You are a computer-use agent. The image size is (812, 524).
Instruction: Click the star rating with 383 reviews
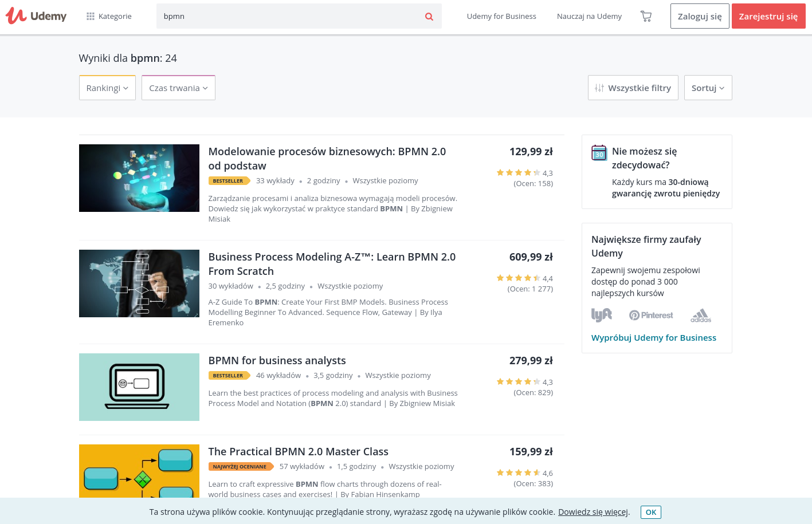click(519, 472)
